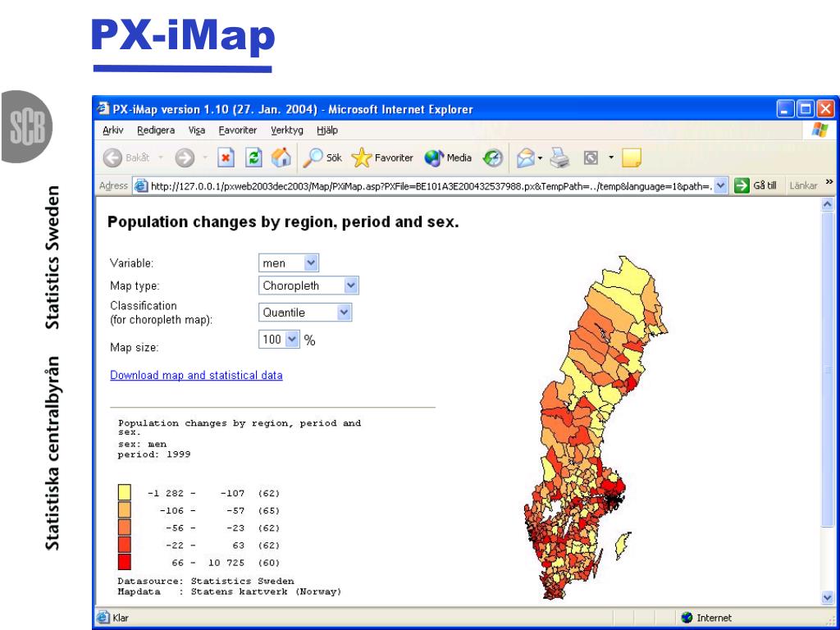The width and height of the screenshot is (840, 630).
Task: Open Hjälp menu
Action: point(326,130)
